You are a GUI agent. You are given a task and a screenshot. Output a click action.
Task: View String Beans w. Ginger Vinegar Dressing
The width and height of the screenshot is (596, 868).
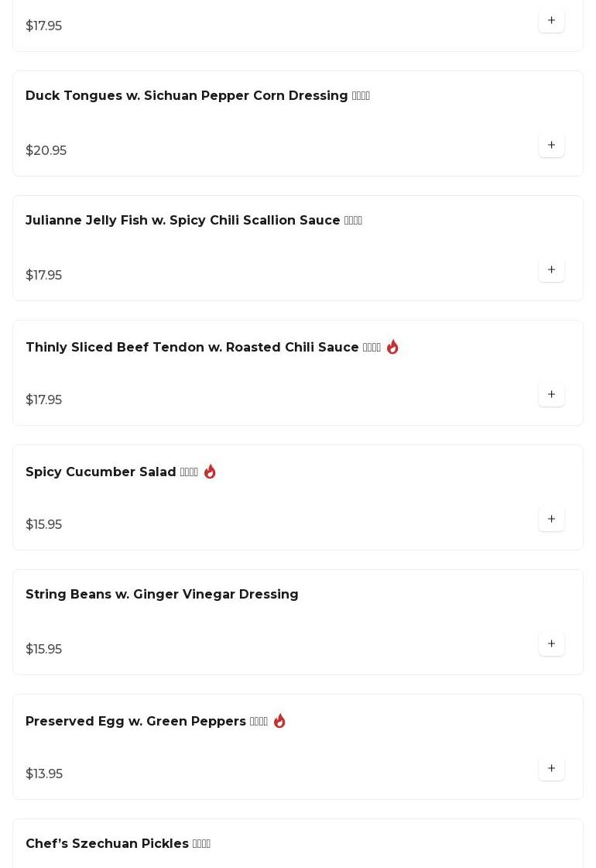point(162,595)
